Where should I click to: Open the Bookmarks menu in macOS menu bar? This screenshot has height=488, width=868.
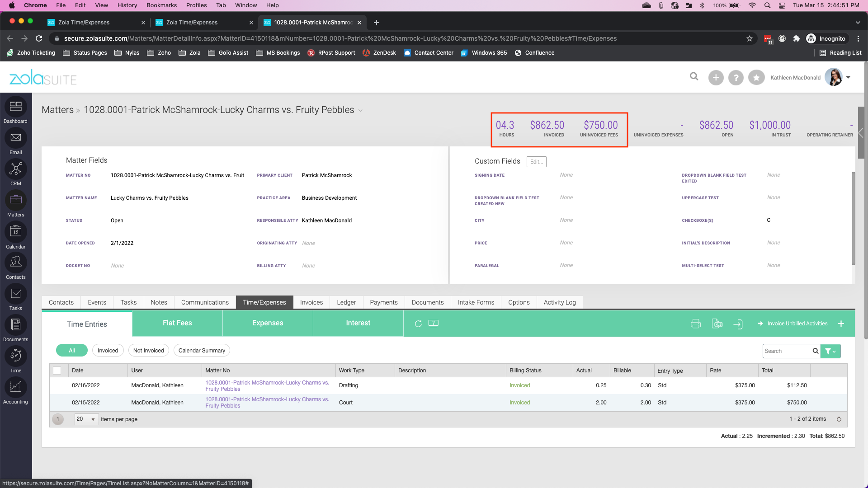pos(161,5)
